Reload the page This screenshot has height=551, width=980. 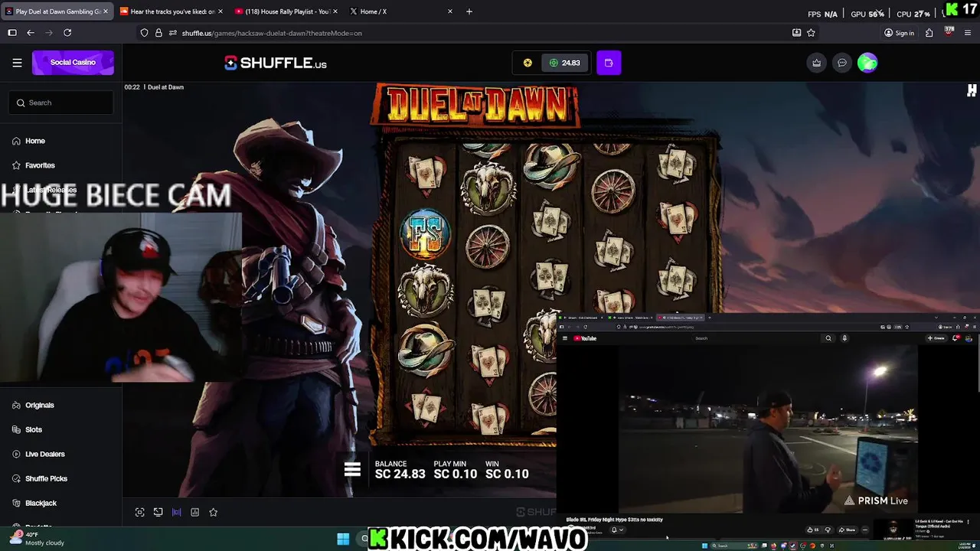point(67,33)
